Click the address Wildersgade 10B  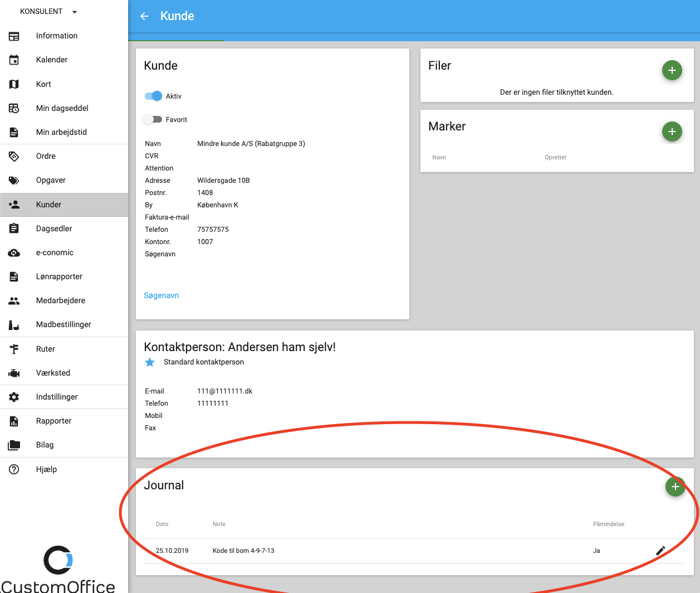coord(223,181)
